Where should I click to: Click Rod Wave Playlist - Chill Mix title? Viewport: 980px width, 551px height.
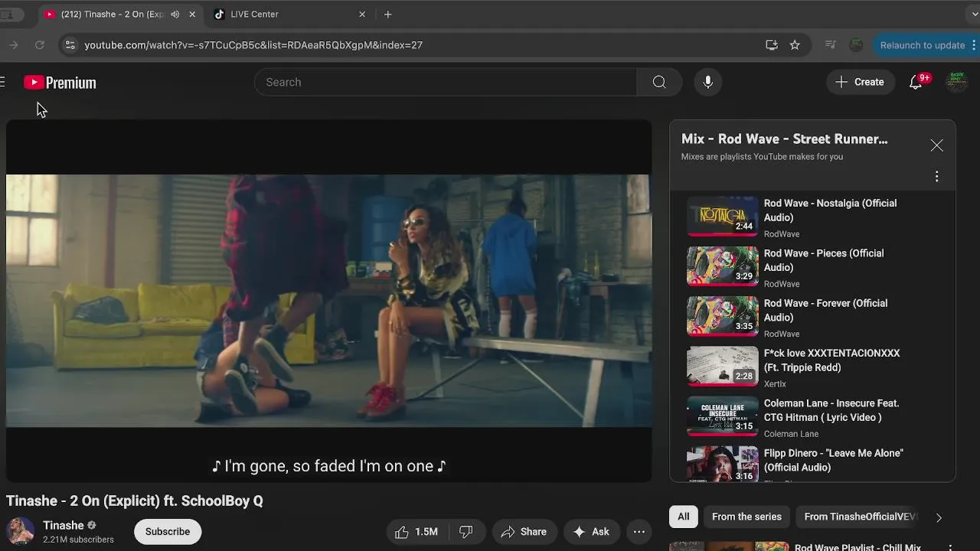[857, 547]
